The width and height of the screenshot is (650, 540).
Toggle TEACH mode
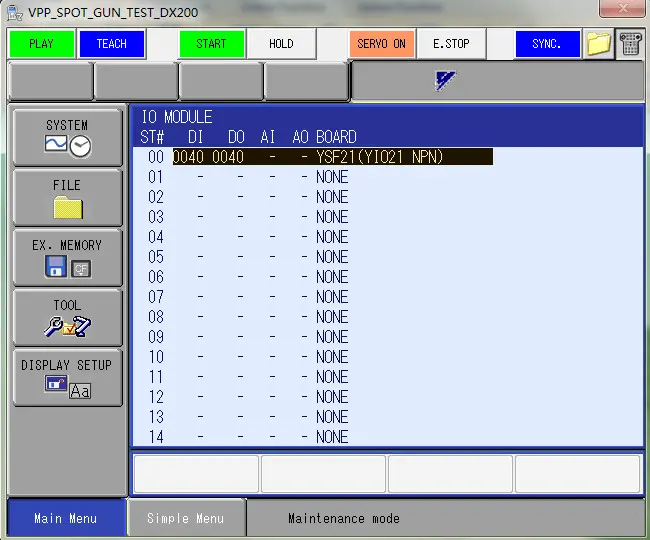(x=112, y=44)
